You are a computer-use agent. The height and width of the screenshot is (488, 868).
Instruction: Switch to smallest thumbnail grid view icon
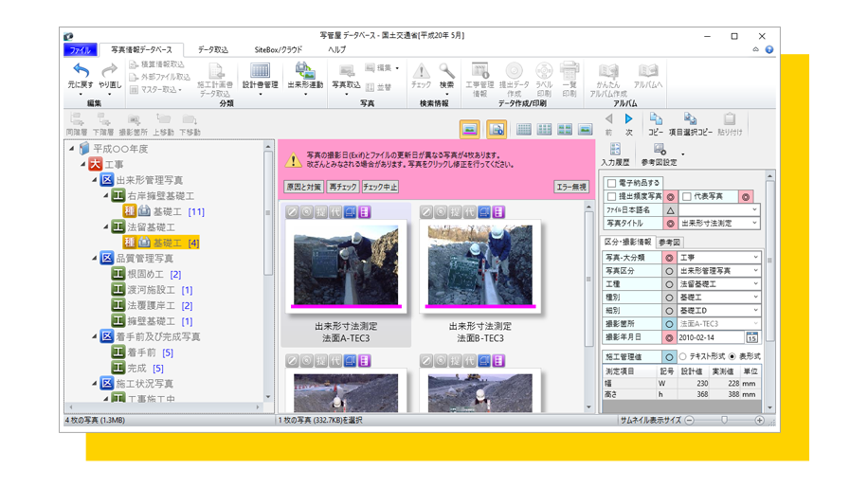524,130
